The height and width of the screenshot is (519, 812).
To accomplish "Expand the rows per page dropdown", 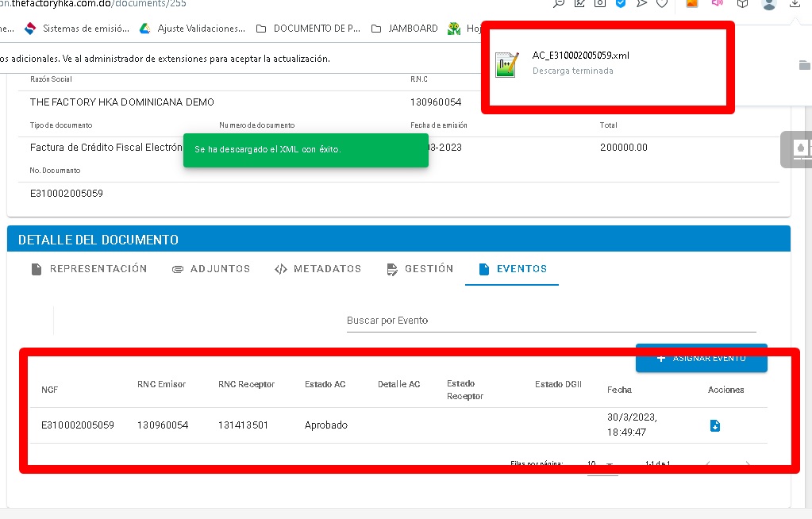I will [601, 464].
